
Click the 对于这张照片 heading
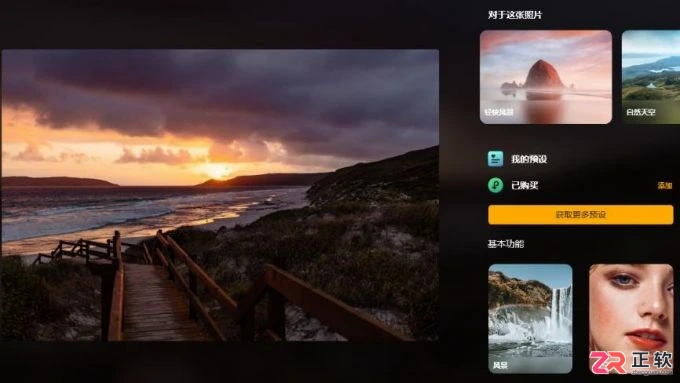pos(515,15)
